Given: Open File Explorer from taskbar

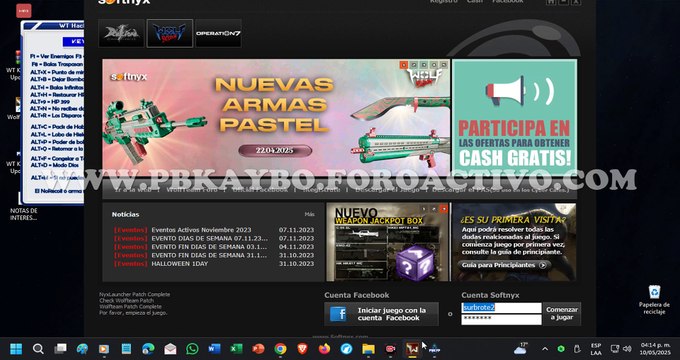Looking at the screenshot, I should click(368, 349).
